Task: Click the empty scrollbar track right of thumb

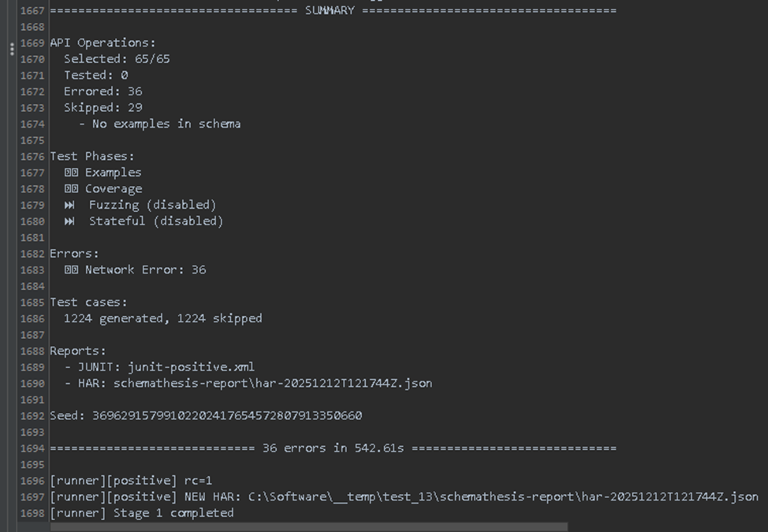Action: point(668,527)
